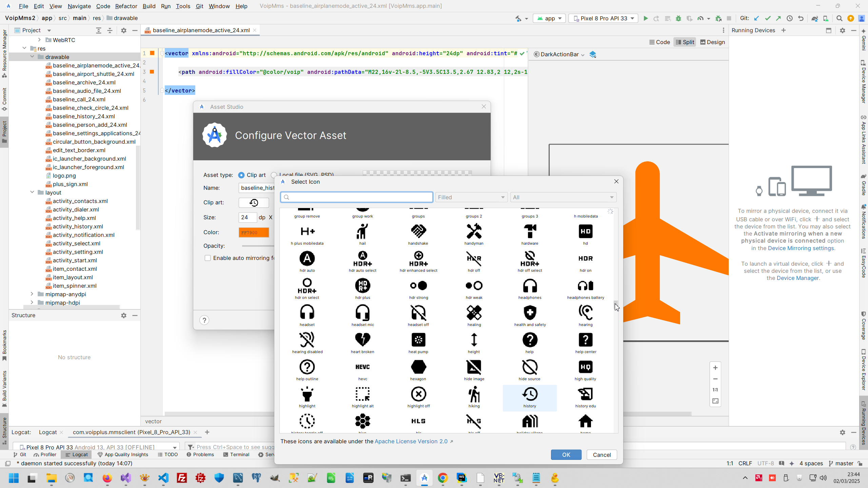Click the orange FF7900 color swatch
Screen dimensions: 868x488
pos(254,232)
